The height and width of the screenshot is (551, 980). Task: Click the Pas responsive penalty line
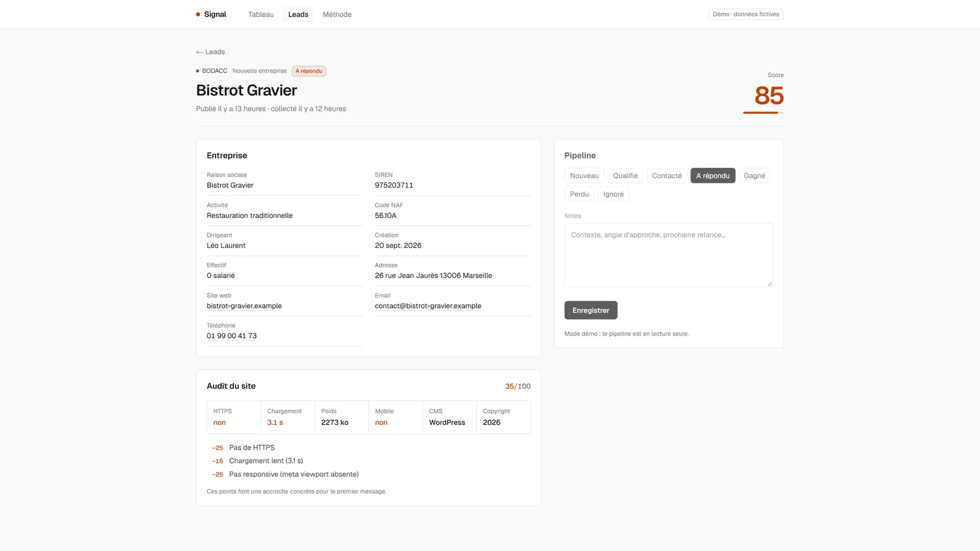pos(285,474)
